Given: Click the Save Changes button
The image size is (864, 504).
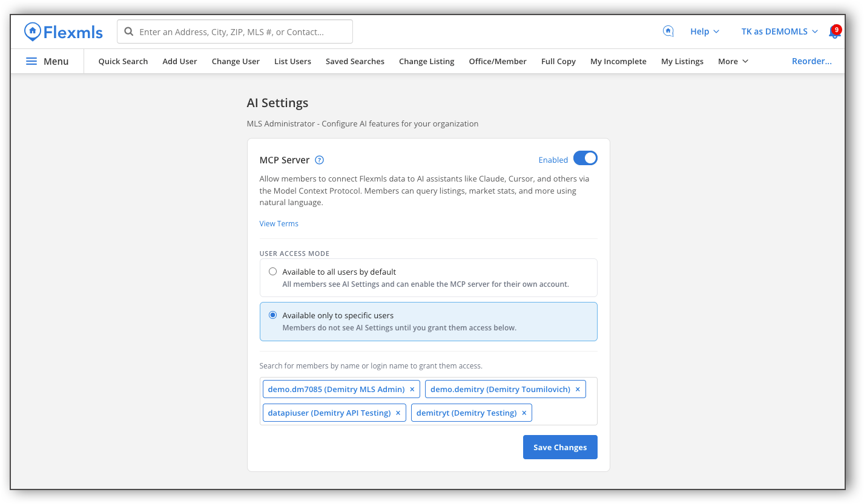Looking at the screenshot, I should 560,447.
